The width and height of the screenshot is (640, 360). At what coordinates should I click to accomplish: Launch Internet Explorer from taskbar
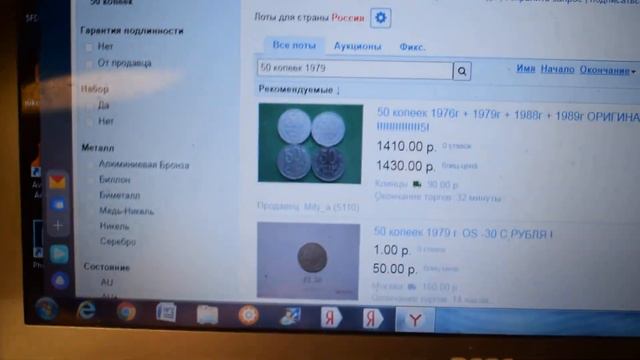86,311
